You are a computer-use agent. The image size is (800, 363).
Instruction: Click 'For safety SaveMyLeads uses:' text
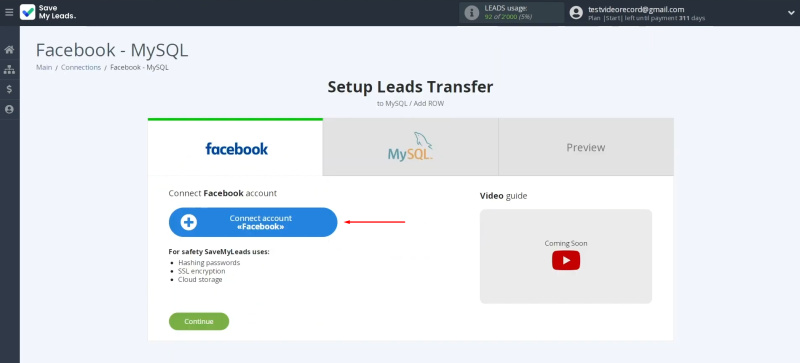tap(219, 252)
